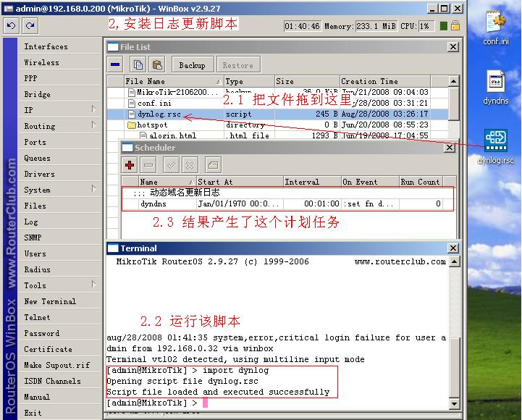Click the Copy icon in File List
Image resolution: width=522 pixels, height=420 pixels.
(138, 64)
